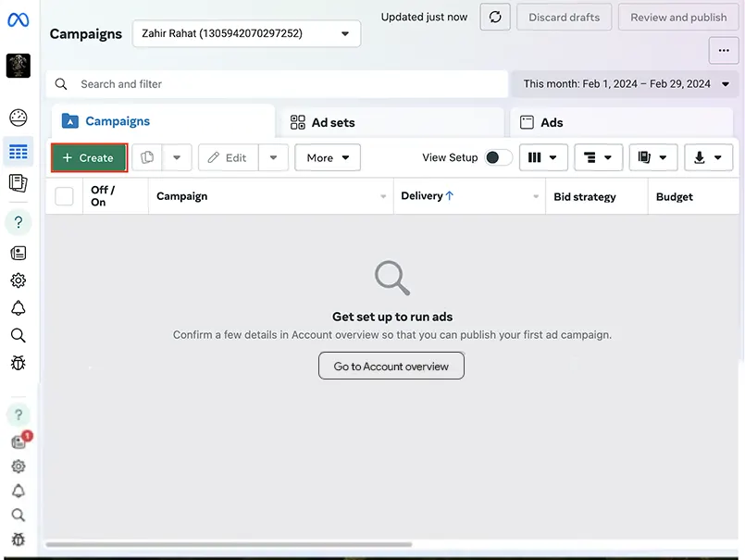Open the date range selector for February 2024
The height and width of the screenshot is (560, 745).
coord(622,83)
